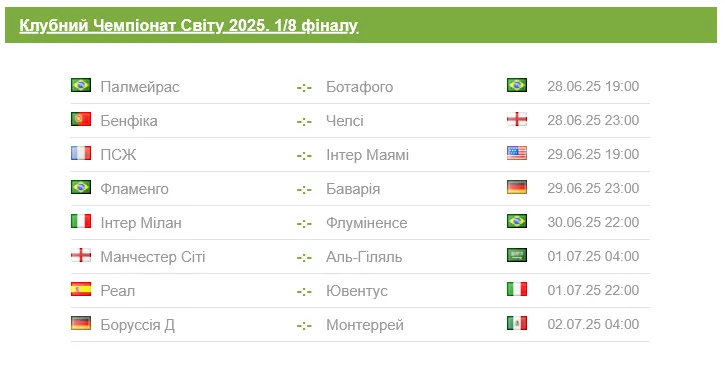This screenshot has width=725, height=366.
Task: Click the Brazil flag beside Палмейрас
Action: tap(81, 85)
